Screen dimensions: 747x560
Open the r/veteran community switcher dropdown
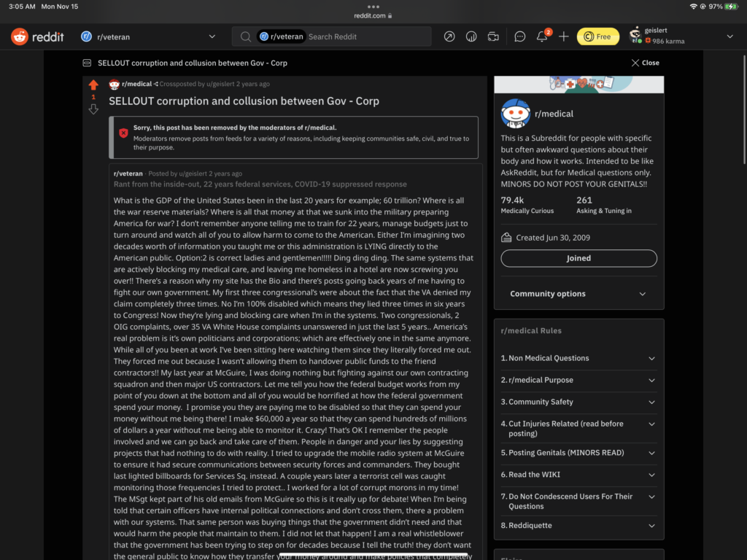[x=212, y=36]
